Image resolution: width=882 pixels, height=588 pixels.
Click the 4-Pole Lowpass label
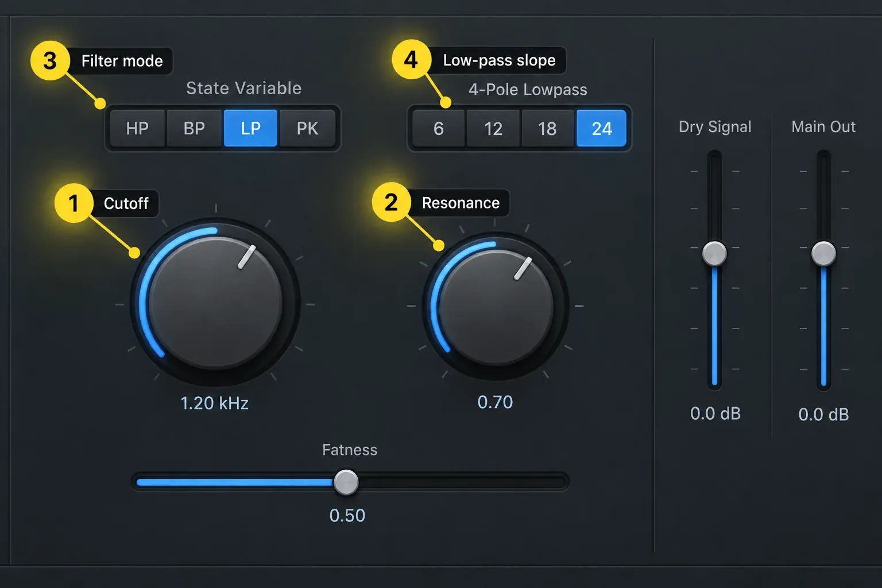[528, 90]
